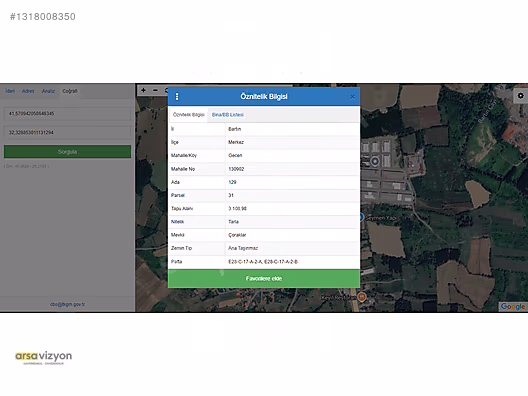Select the Ada value 129
Image resolution: width=528 pixels, height=396 pixels.
(232, 182)
